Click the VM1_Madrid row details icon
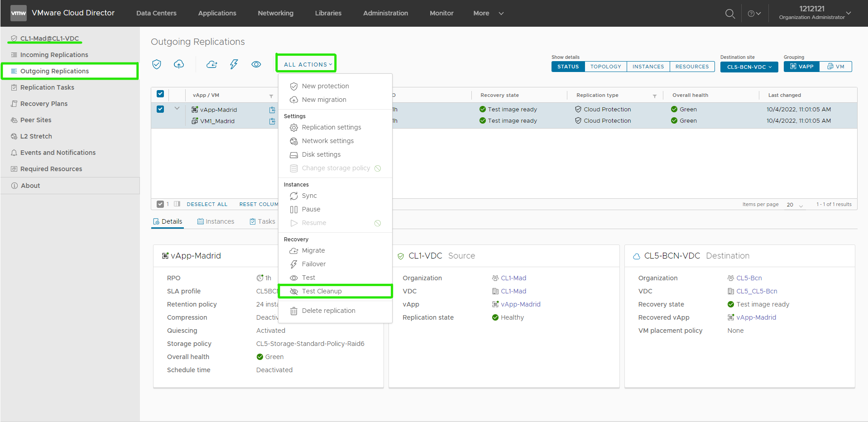This screenshot has width=868, height=422. tap(272, 121)
